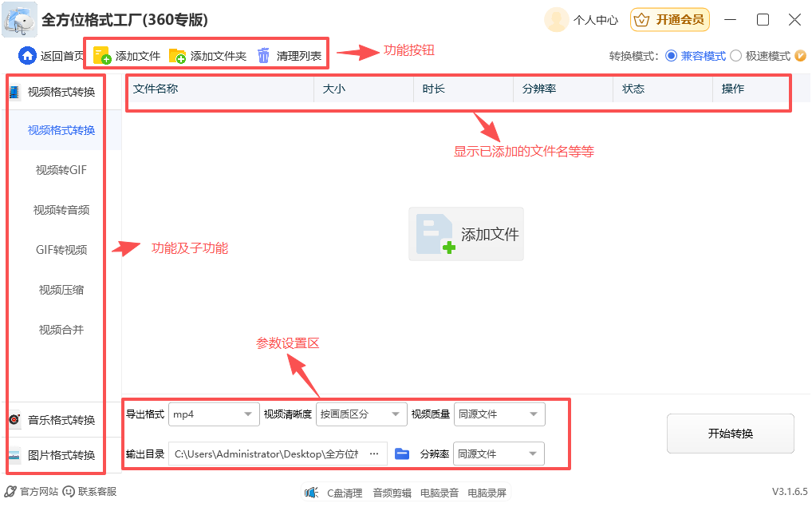Click the Contact Customer Service icon
This screenshot has width=812, height=507.
tap(69, 492)
